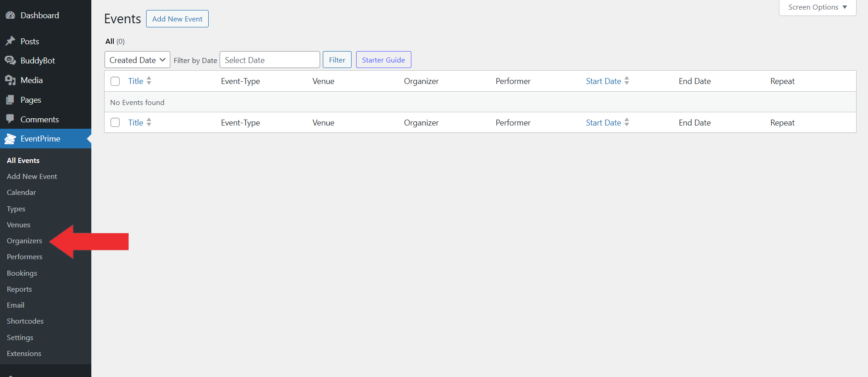The height and width of the screenshot is (377, 868).
Task: Open EventPrime Settings submenu item
Action: point(20,337)
